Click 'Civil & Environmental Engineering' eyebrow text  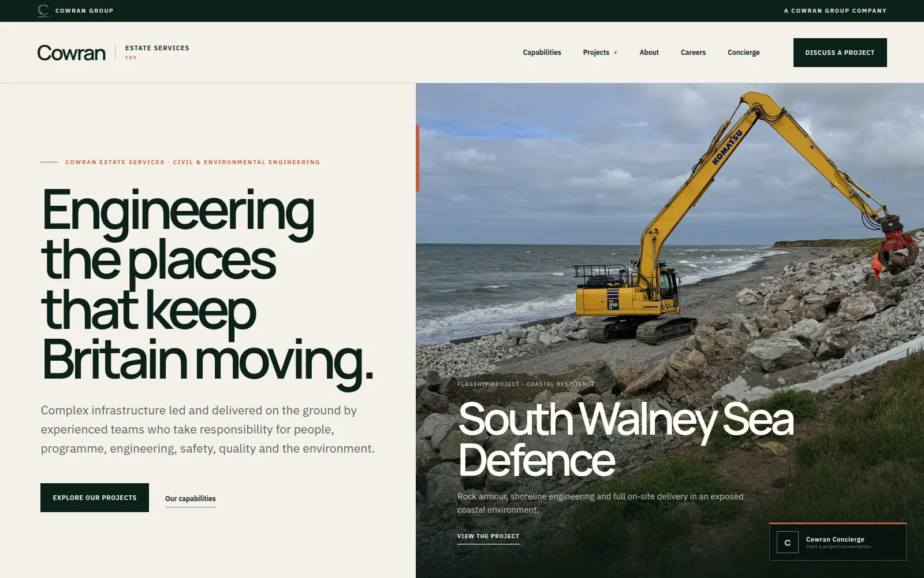pos(247,162)
